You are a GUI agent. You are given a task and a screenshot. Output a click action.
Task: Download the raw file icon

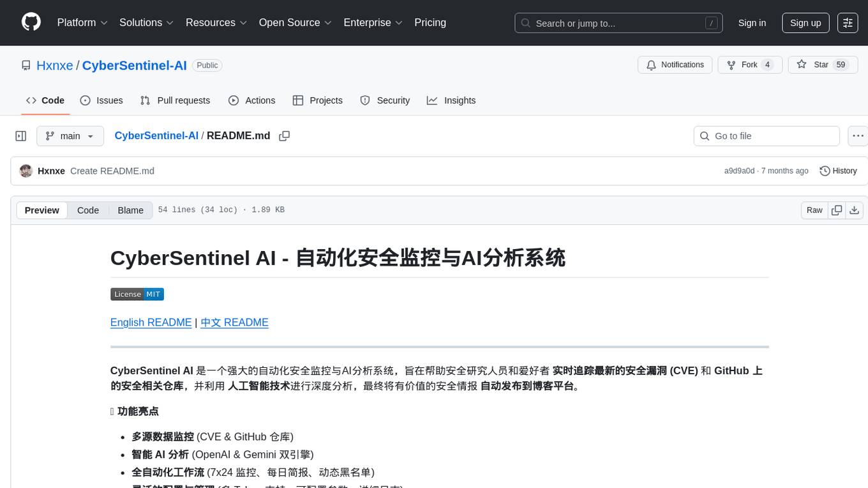[855, 210]
